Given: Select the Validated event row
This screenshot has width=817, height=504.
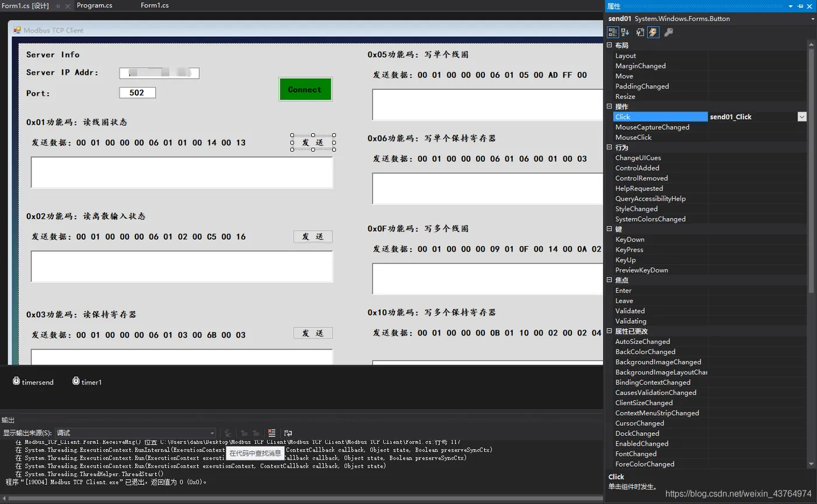Looking at the screenshot, I should click(x=710, y=311).
